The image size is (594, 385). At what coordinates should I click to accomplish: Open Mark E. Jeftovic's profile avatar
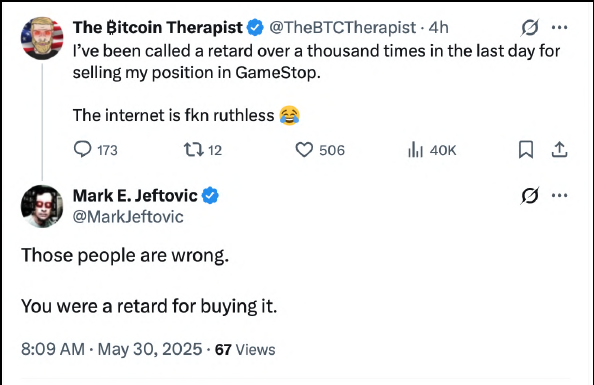point(42,206)
